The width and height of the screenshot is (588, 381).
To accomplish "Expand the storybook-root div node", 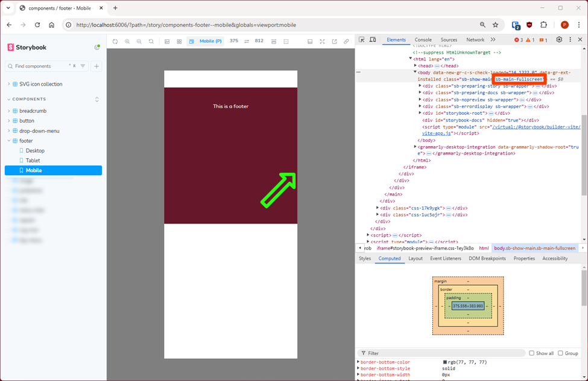I will click(x=420, y=113).
